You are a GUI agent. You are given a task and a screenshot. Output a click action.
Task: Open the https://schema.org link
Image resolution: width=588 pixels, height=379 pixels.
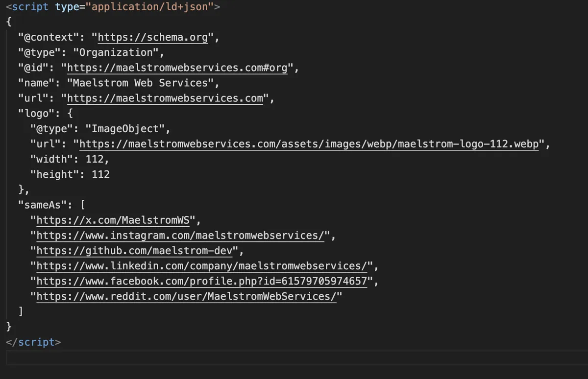click(x=153, y=37)
